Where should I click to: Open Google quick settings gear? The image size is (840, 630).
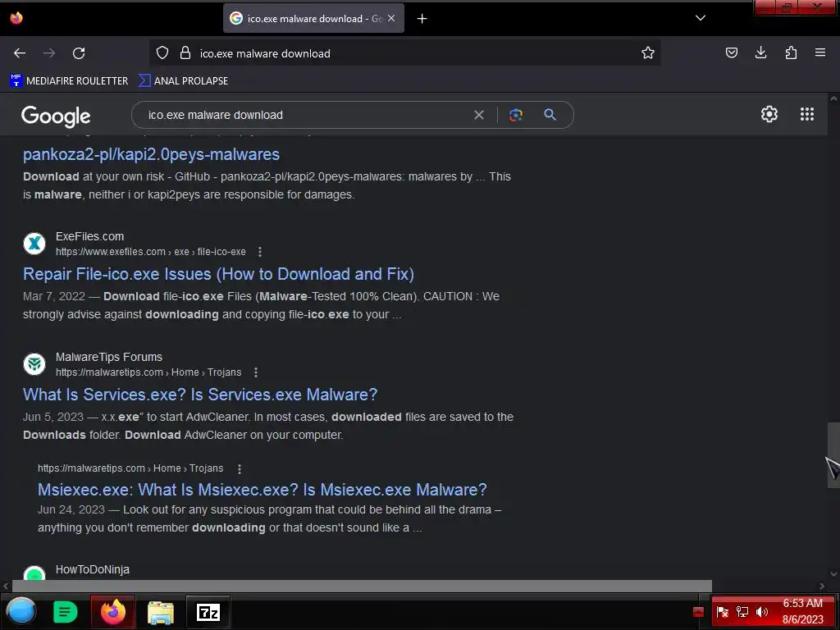tap(769, 114)
